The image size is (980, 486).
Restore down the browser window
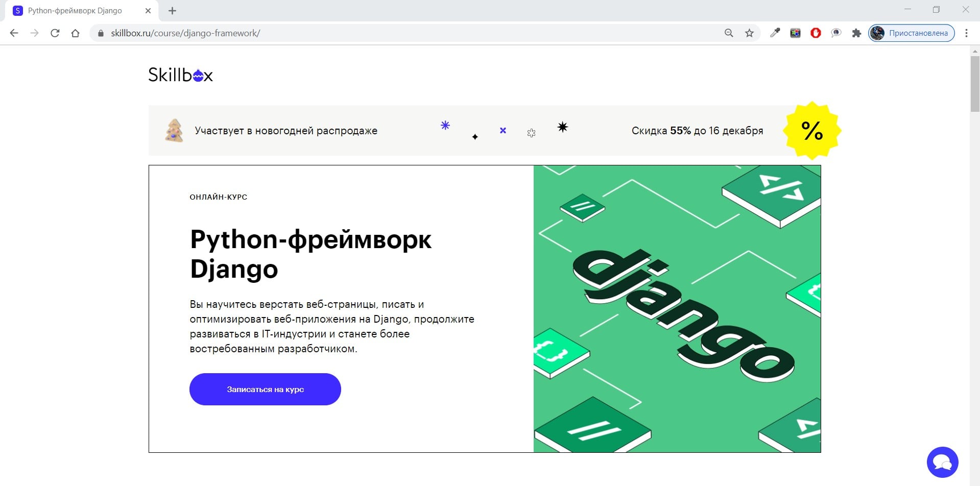[936, 10]
